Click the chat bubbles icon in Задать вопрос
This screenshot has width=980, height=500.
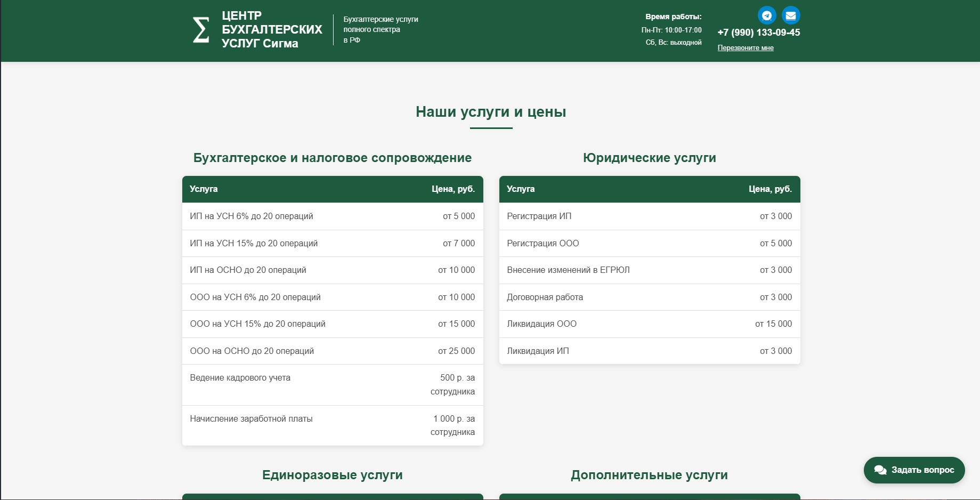coord(880,470)
